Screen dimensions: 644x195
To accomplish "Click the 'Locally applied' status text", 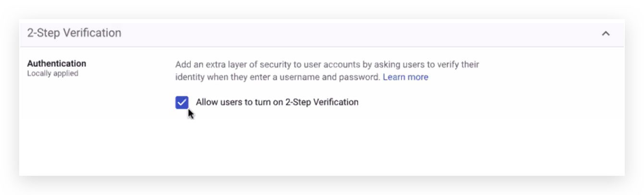I will click(52, 73).
